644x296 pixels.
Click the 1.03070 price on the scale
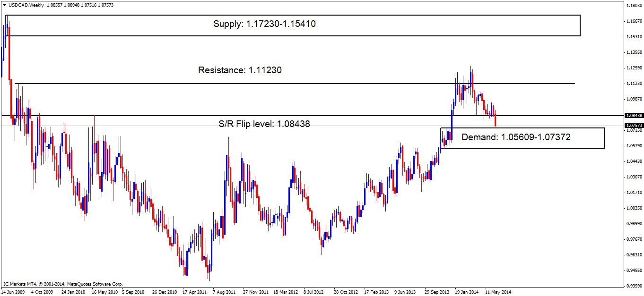coord(633,177)
